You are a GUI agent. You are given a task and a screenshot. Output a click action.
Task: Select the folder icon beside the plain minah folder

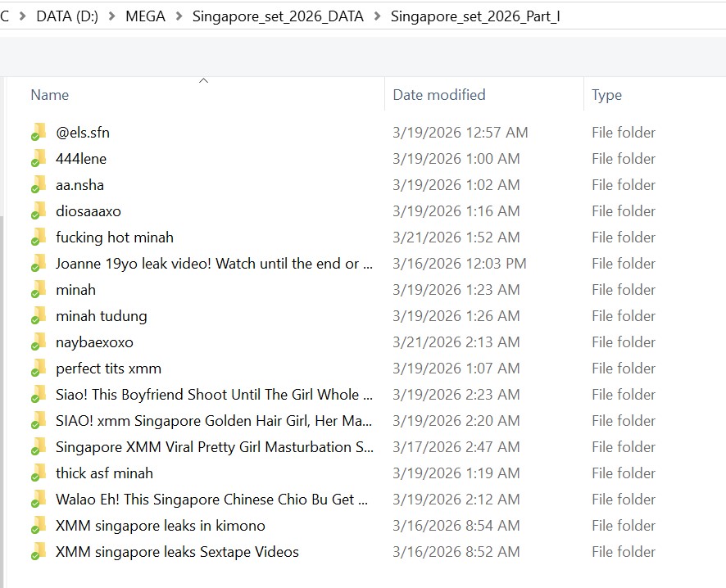[x=39, y=289]
